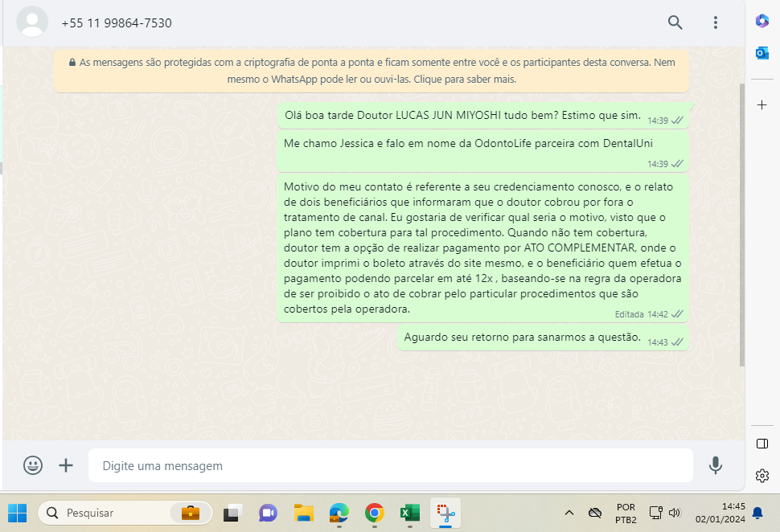This screenshot has height=532, width=780.
Task: Open the chat options three-dot menu
Action: [716, 23]
